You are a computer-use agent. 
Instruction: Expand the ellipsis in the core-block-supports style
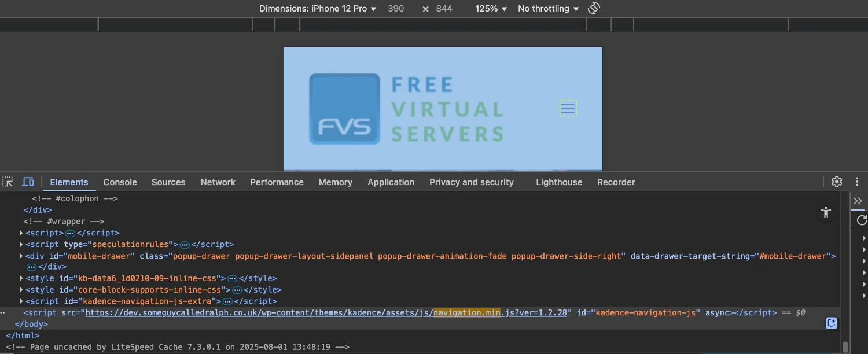click(x=237, y=290)
